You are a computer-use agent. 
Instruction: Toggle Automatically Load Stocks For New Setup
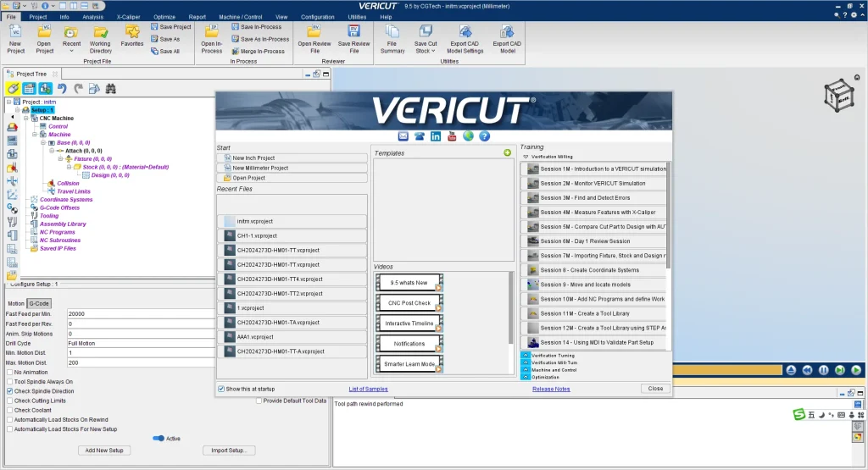[x=10, y=429]
